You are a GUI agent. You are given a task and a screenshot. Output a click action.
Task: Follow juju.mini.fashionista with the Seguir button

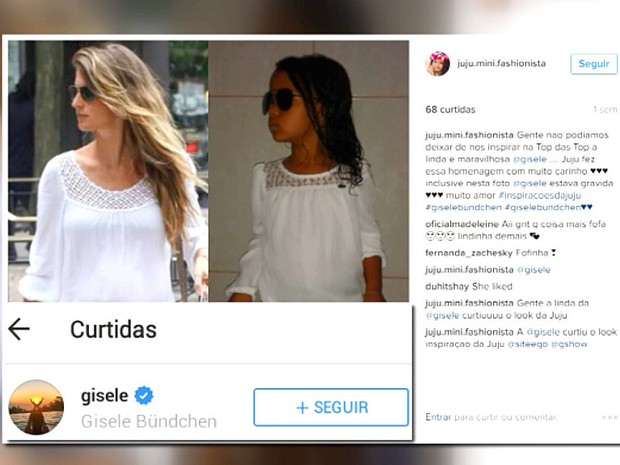pos(594,64)
